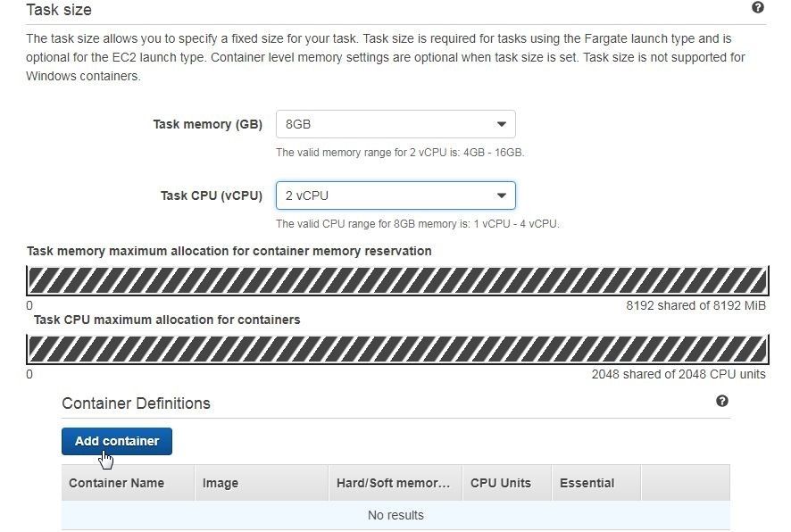Click the valid CPU range hint text
This screenshot has width=791, height=532.
418,224
